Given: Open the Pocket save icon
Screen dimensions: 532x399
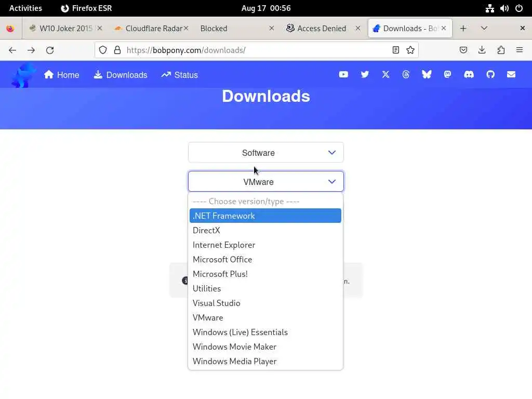Looking at the screenshot, I should point(463,50).
